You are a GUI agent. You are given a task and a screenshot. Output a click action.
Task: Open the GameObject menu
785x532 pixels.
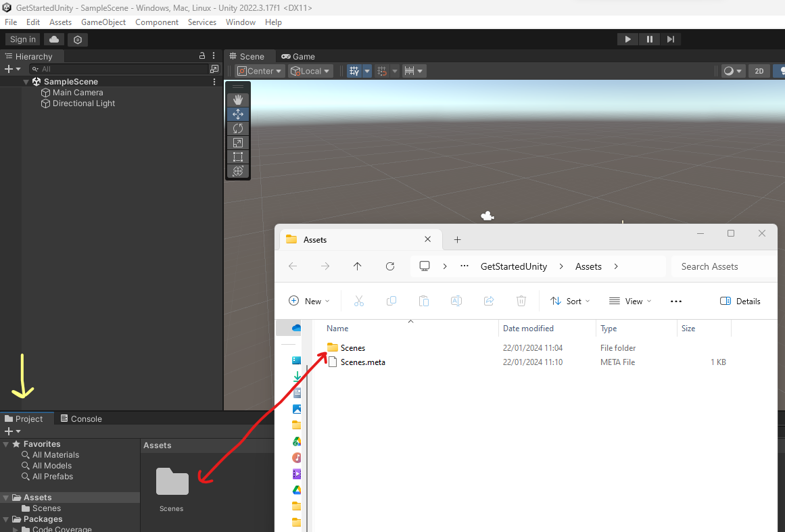103,22
